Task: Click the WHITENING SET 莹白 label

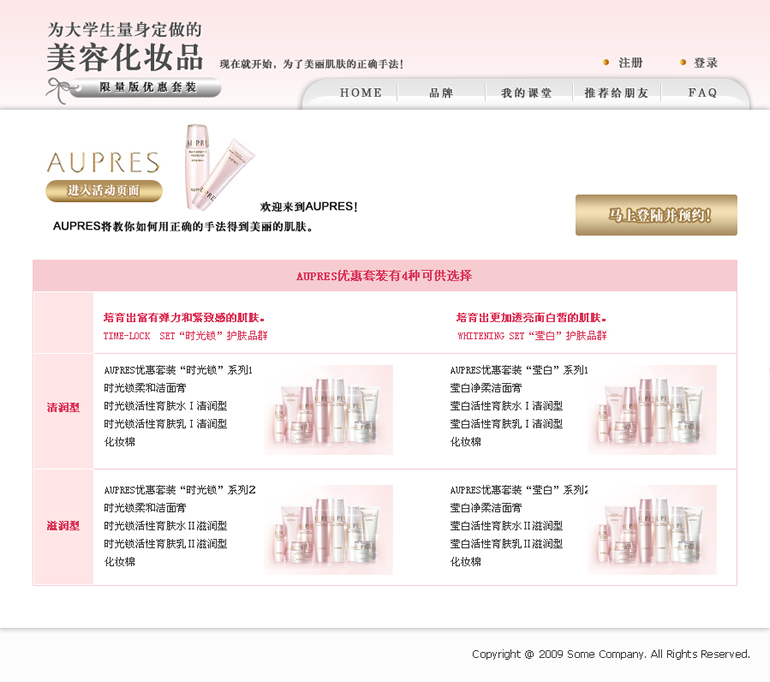Action: point(532,336)
